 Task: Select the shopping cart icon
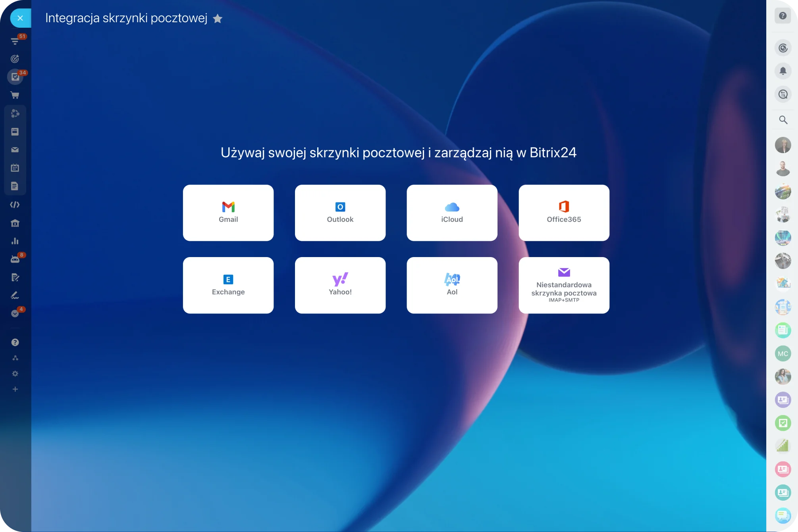click(x=15, y=95)
